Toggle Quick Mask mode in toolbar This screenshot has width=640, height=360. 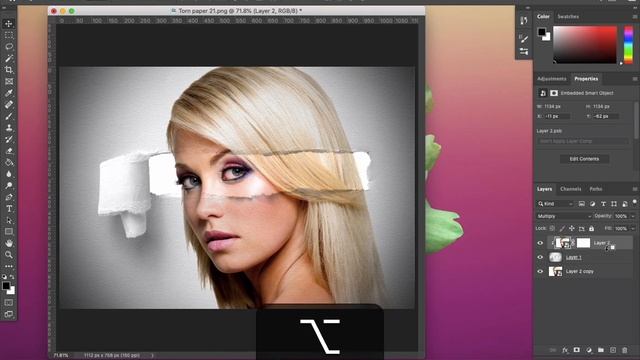click(9, 303)
